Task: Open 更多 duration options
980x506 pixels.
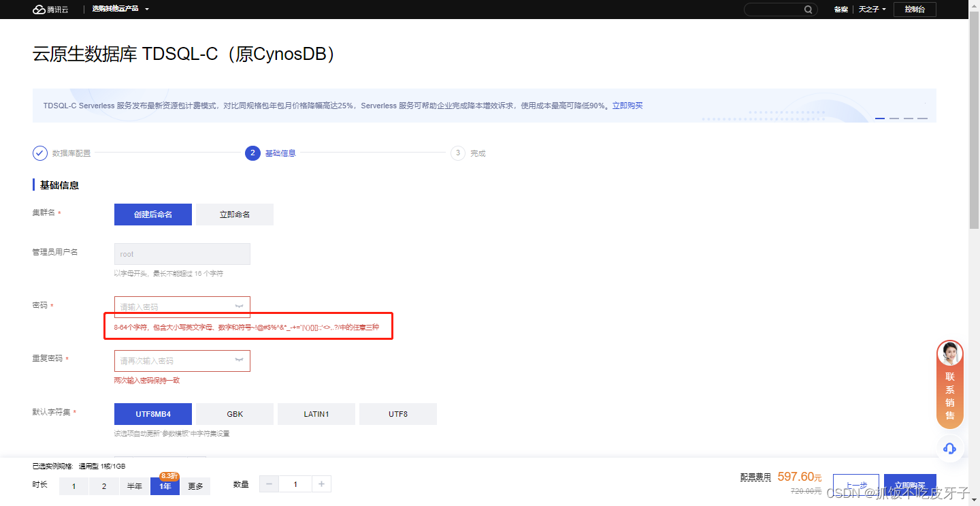Action: [x=196, y=486]
